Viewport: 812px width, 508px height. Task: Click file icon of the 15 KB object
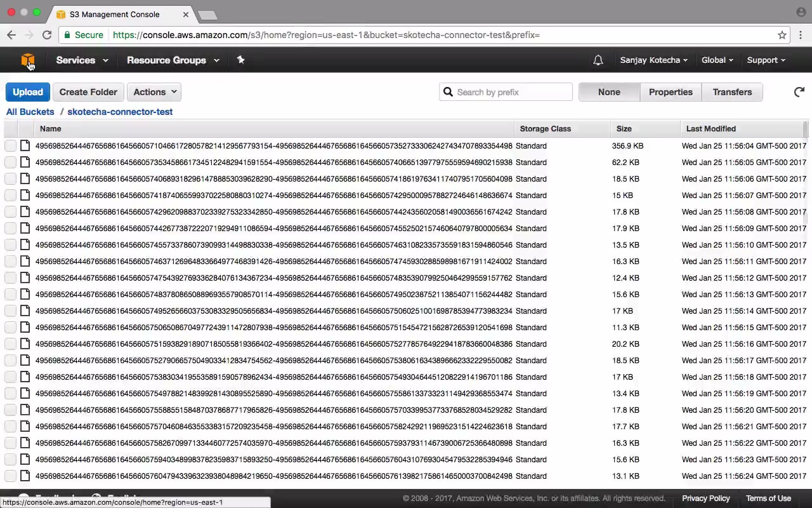[25, 195]
